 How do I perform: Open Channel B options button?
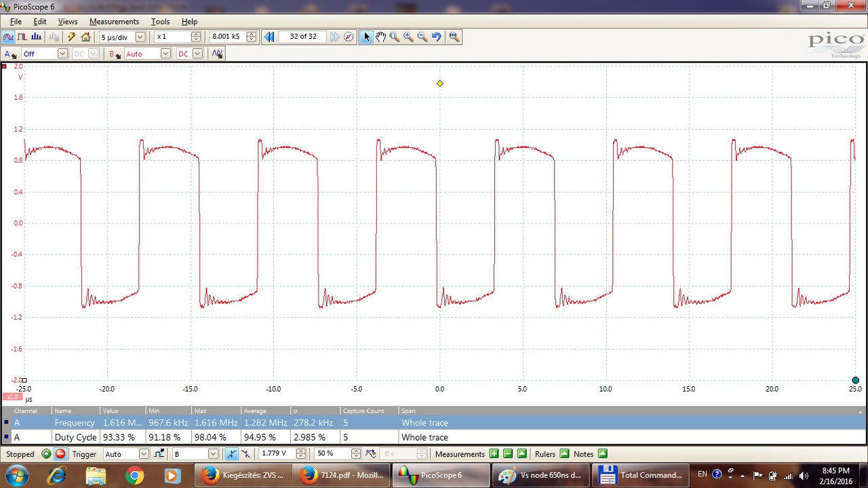[115, 54]
